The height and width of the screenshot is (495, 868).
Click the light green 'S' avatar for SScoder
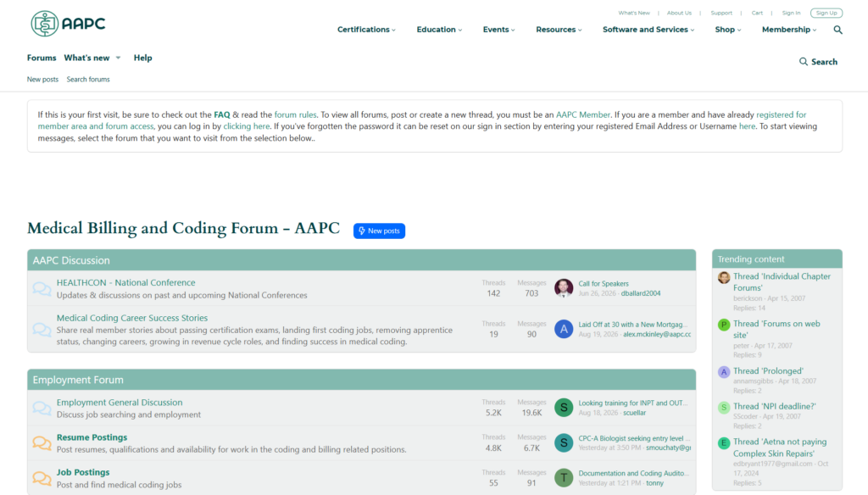pyautogui.click(x=724, y=408)
